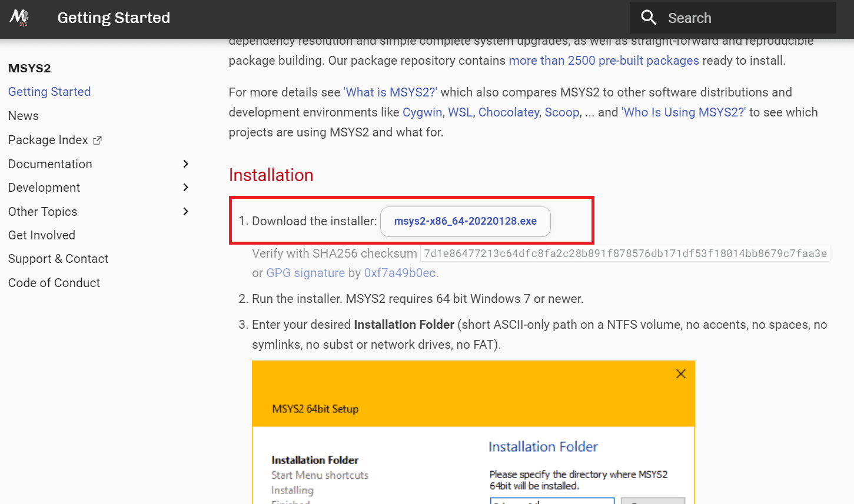
Task: Click the external link icon beside Package Index
Action: pyautogui.click(x=98, y=140)
